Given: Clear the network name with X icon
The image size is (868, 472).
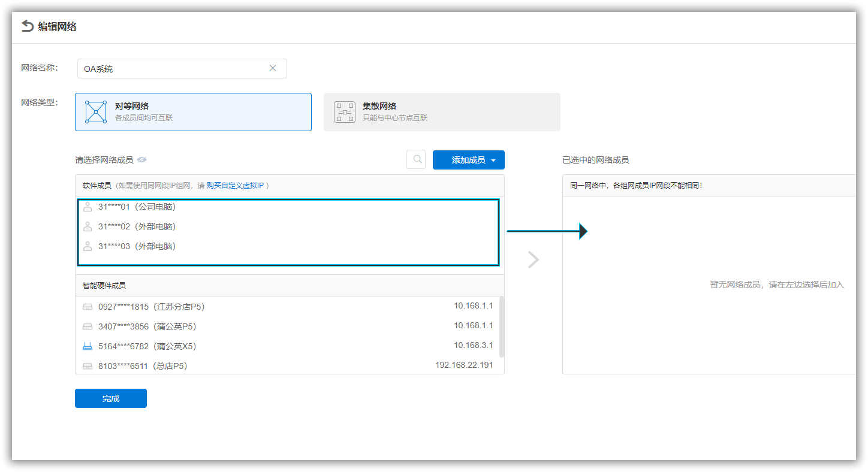Looking at the screenshot, I should click(x=273, y=68).
